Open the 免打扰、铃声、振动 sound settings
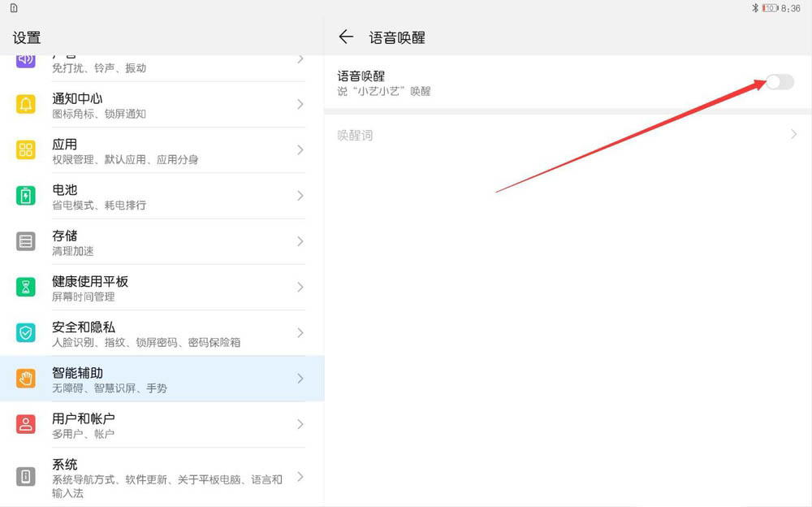 point(146,58)
